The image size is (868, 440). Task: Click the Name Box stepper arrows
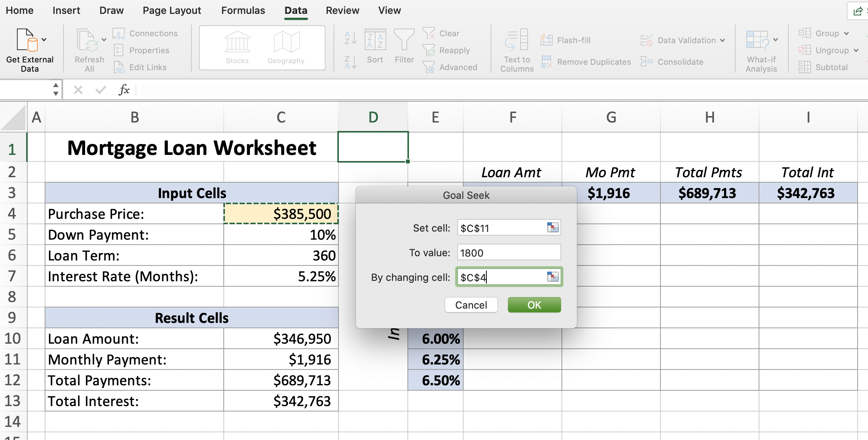(56, 89)
